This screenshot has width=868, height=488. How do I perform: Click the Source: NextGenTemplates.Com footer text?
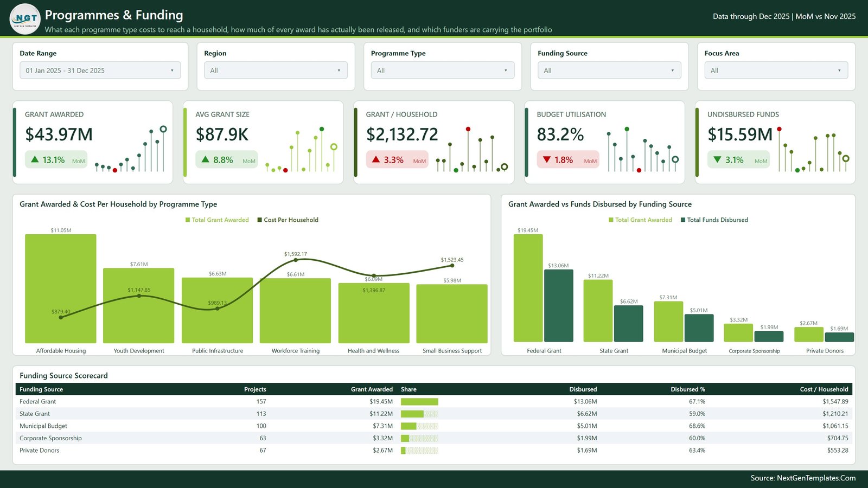click(803, 478)
